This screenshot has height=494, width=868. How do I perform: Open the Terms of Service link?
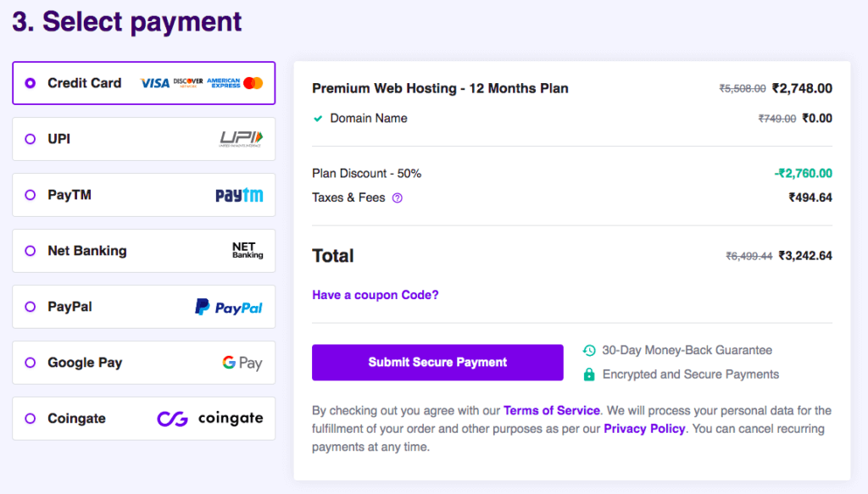[551, 410]
